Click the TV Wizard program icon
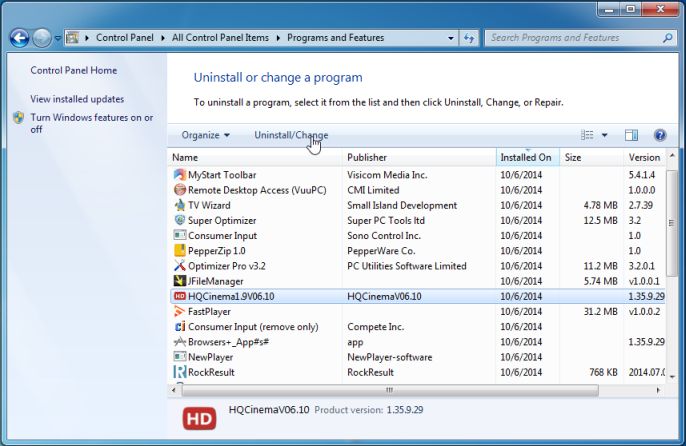The width and height of the screenshot is (686, 446). pyautogui.click(x=180, y=205)
